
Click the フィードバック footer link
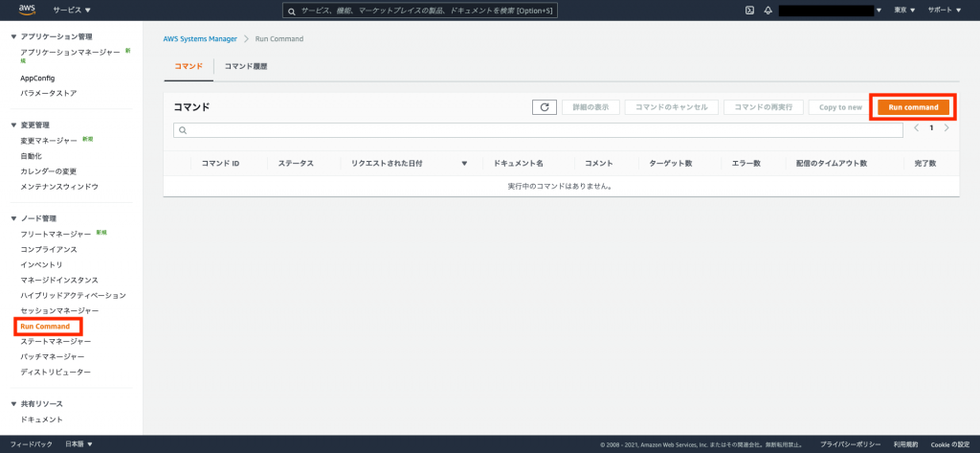pyautogui.click(x=32, y=444)
